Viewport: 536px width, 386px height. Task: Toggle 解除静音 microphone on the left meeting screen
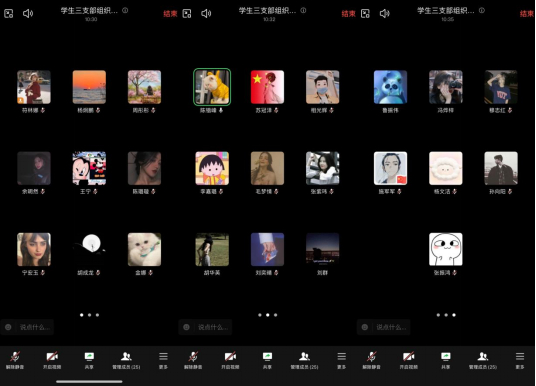click(x=15, y=360)
